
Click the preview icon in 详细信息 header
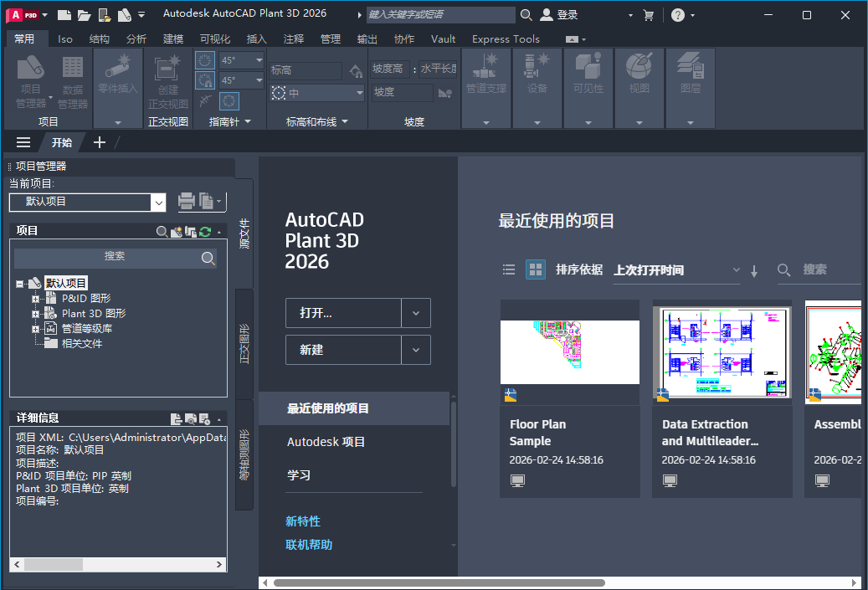coord(191,419)
